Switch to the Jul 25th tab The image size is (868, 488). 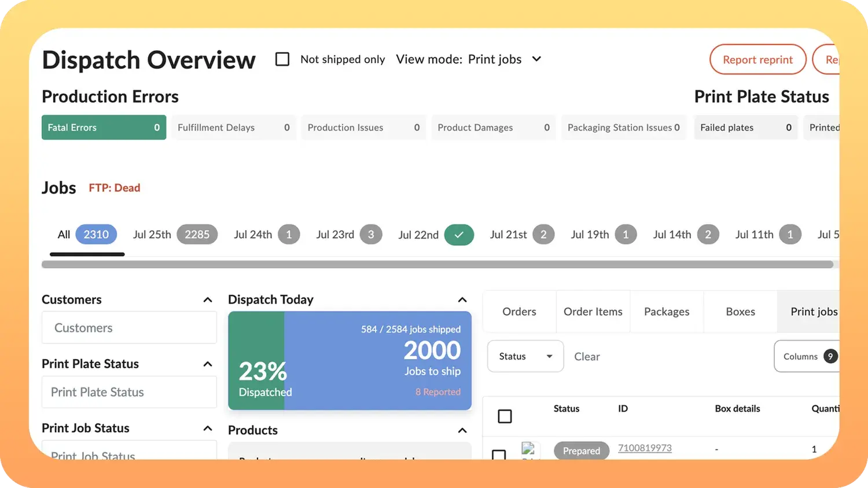(175, 235)
